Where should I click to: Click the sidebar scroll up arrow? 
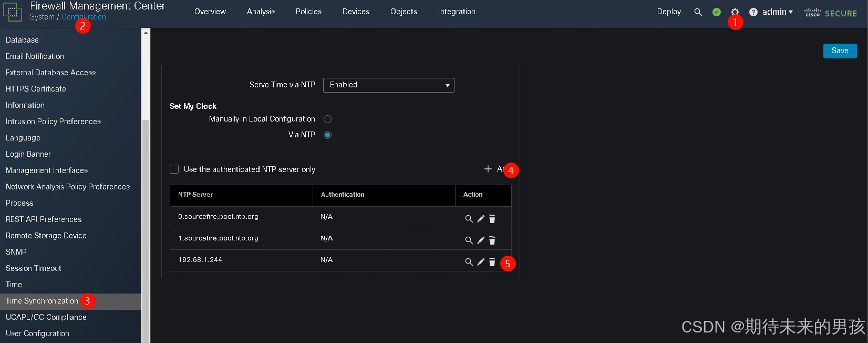click(x=146, y=33)
